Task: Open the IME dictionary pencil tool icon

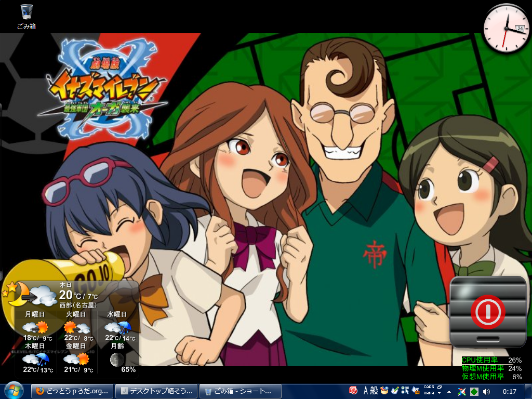Action: click(395, 391)
